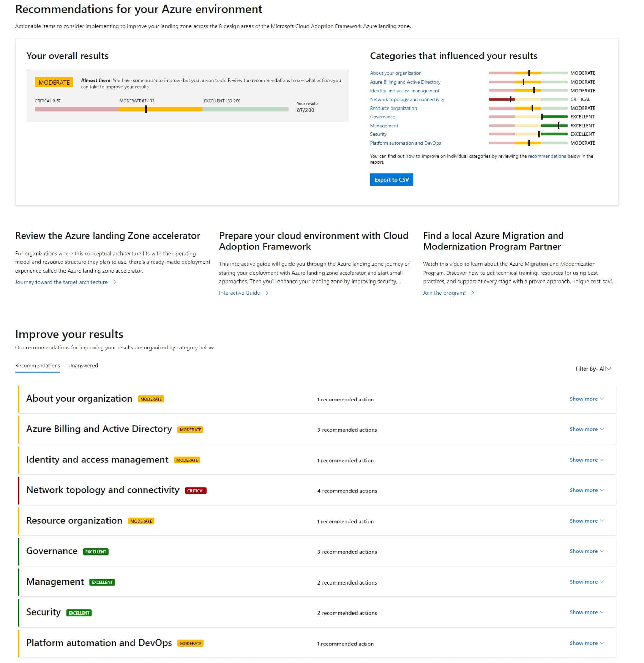Click the 87/200 result value
This screenshot has height=663, width=644.
tap(305, 110)
